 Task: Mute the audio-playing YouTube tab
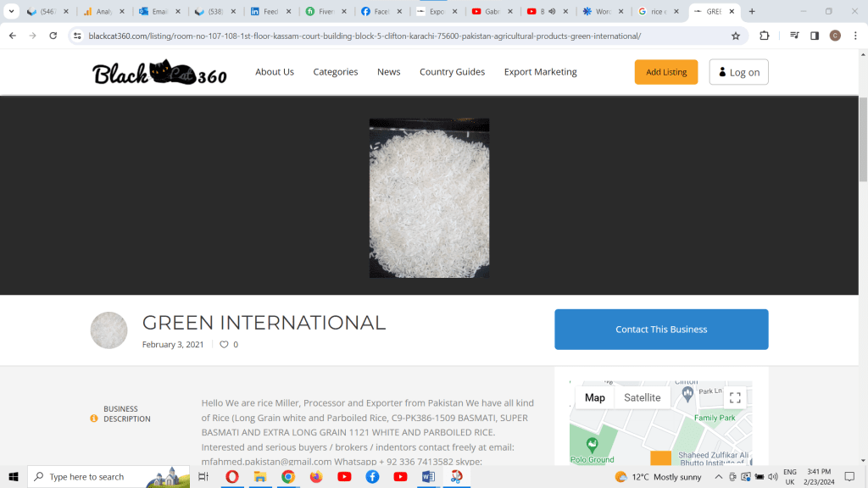pos(552,11)
